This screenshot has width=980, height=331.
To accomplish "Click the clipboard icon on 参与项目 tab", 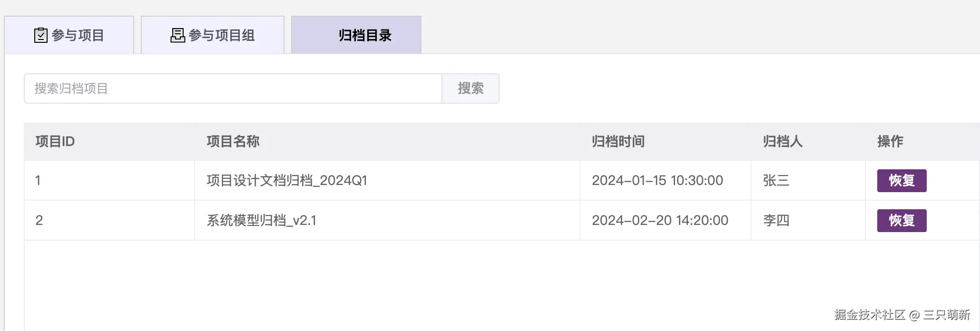I will 41,35.
